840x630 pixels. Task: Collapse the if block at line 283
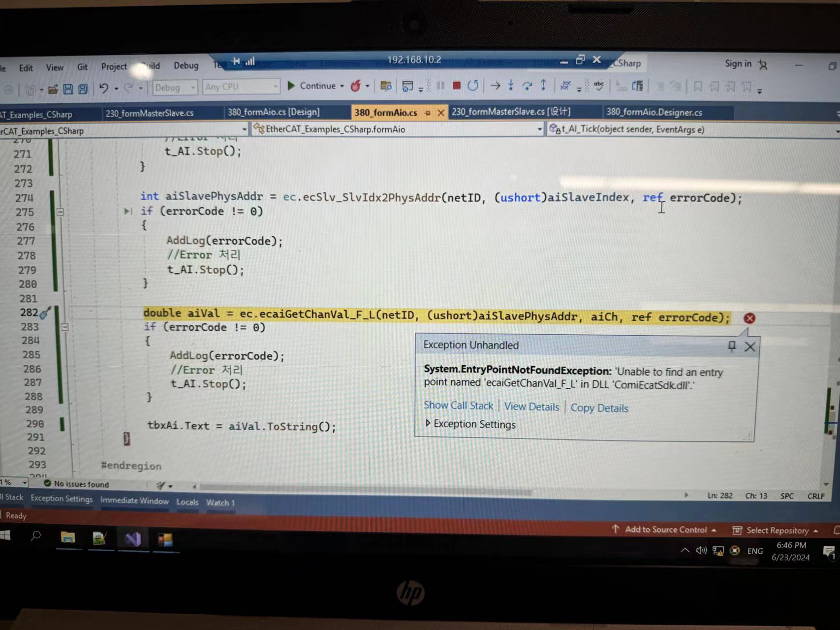(x=64, y=327)
